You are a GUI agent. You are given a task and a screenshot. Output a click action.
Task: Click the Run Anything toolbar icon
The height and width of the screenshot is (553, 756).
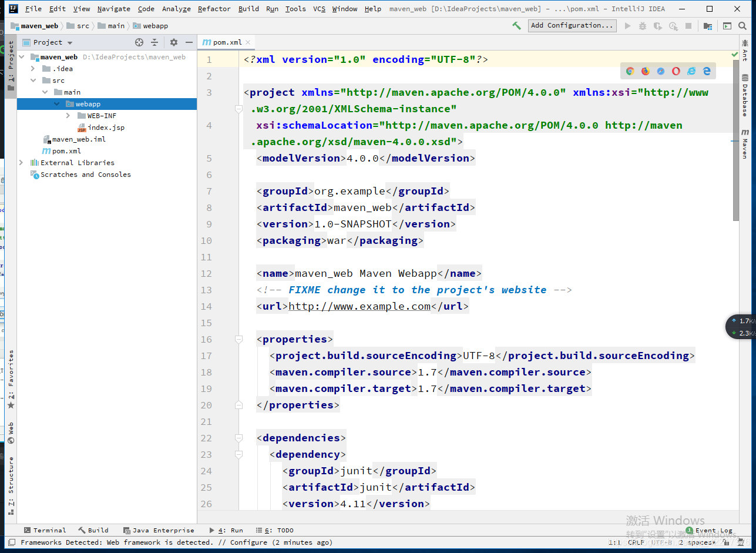point(727,26)
